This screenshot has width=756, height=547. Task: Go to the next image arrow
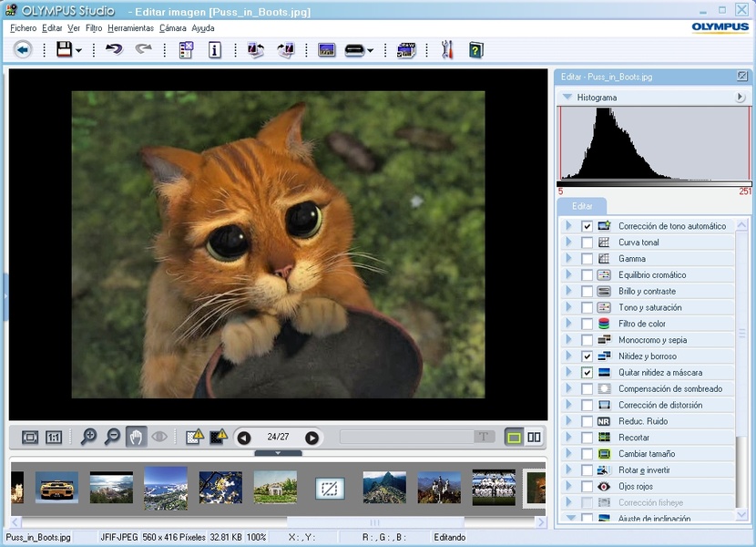click(312, 438)
